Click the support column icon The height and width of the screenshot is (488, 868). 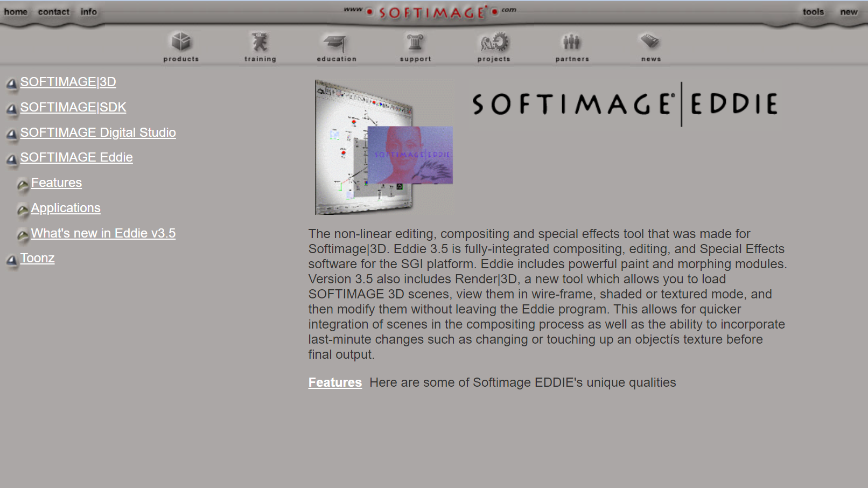(415, 42)
